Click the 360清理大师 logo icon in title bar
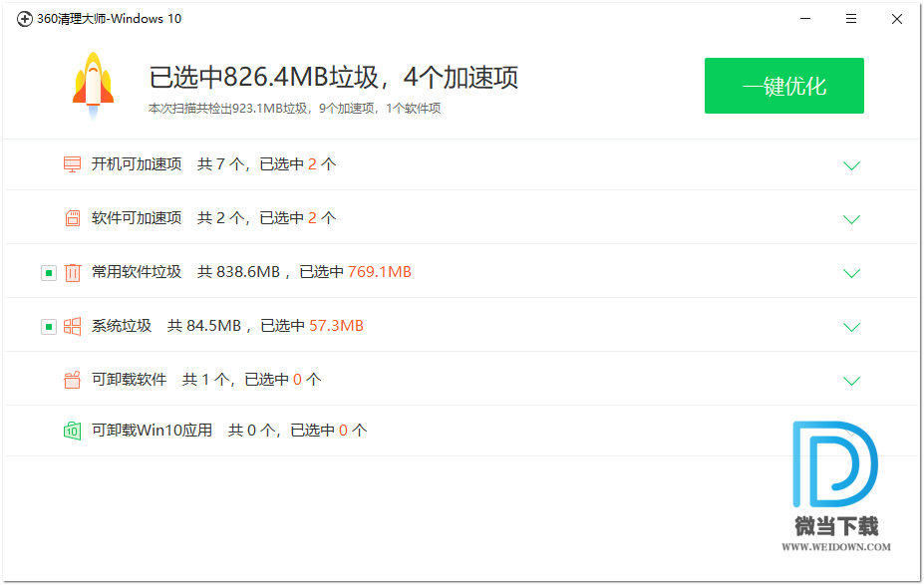Image resolution: width=924 pixels, height=585 pixels. (24, 19)
